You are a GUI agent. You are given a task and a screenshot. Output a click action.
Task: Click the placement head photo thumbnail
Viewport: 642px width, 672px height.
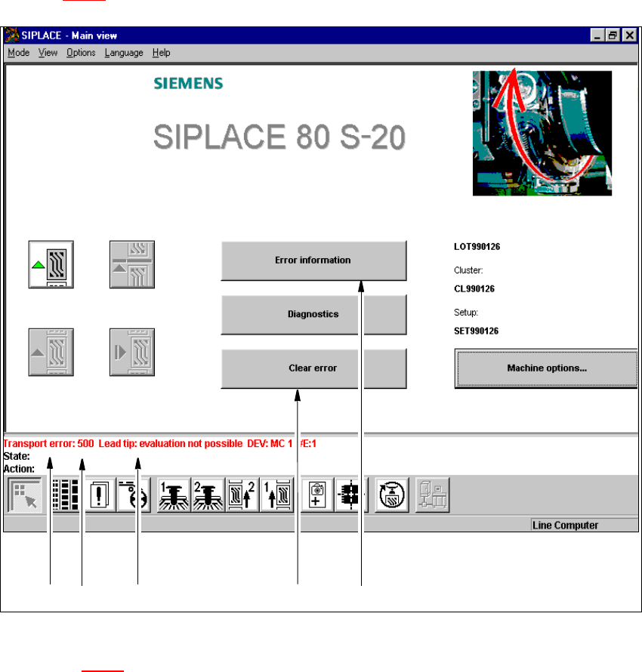tap(542, 134)
